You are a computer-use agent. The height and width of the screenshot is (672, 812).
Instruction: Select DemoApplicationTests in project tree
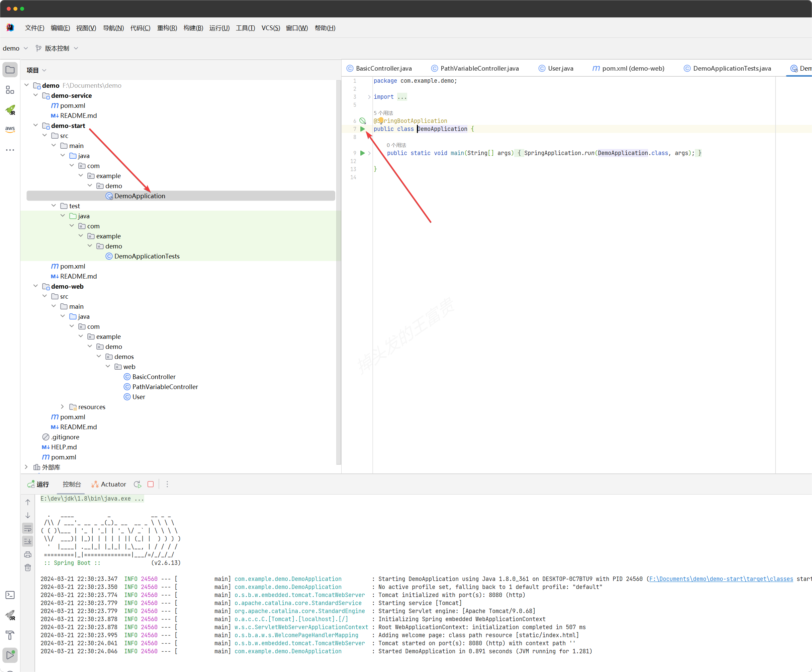[147, 256]
